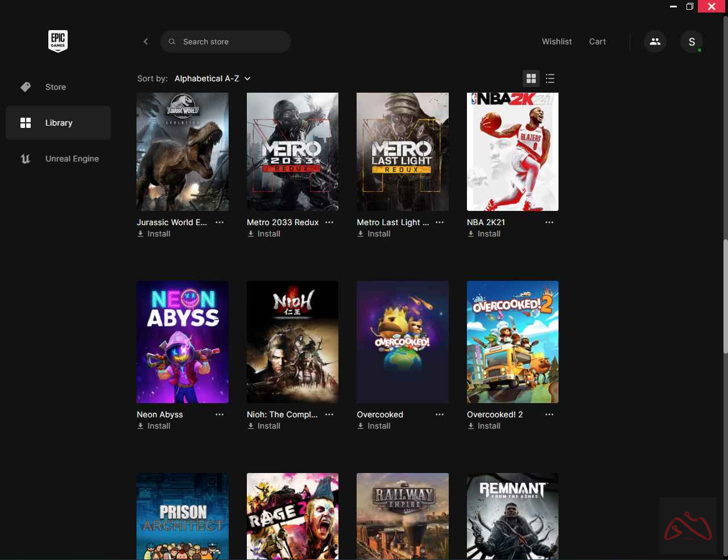Image resolution: width=728 pixels, height=560 pixels.
Task: Open options menu for Jurassic World Evolution
Action: pyautogui.click(x=220, y=222)
